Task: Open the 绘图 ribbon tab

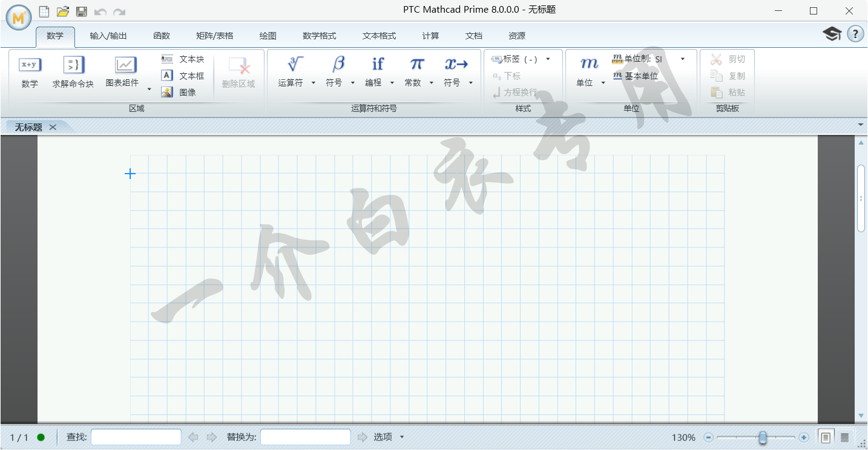Action: point(268,36)
